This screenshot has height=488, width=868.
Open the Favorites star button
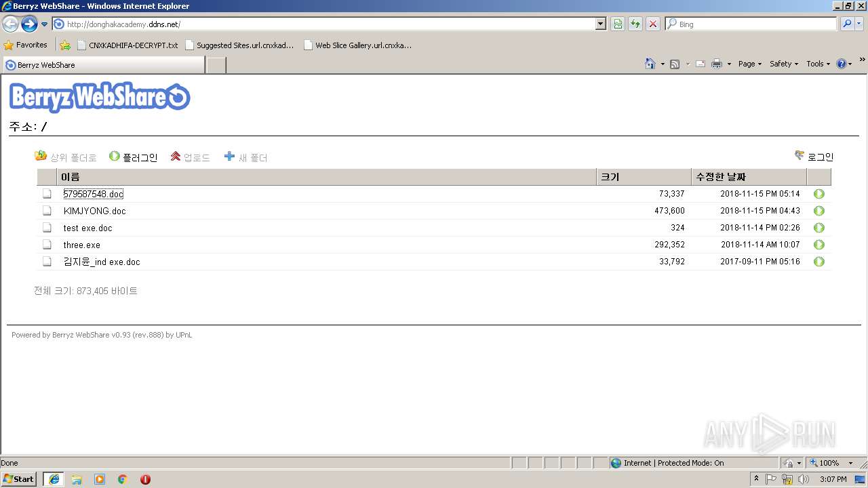tap(26, 45)
